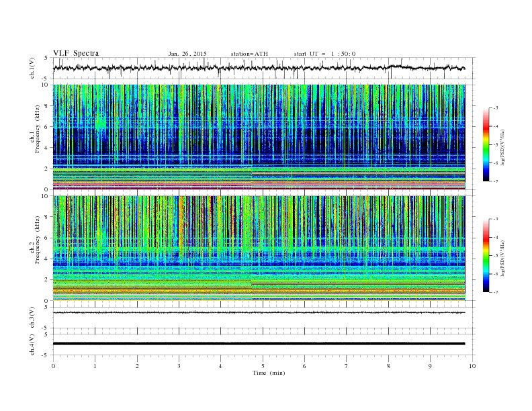Click the "VLF Spectra" plot title
The image size is (532, 411).
click(x=76, y=53)
